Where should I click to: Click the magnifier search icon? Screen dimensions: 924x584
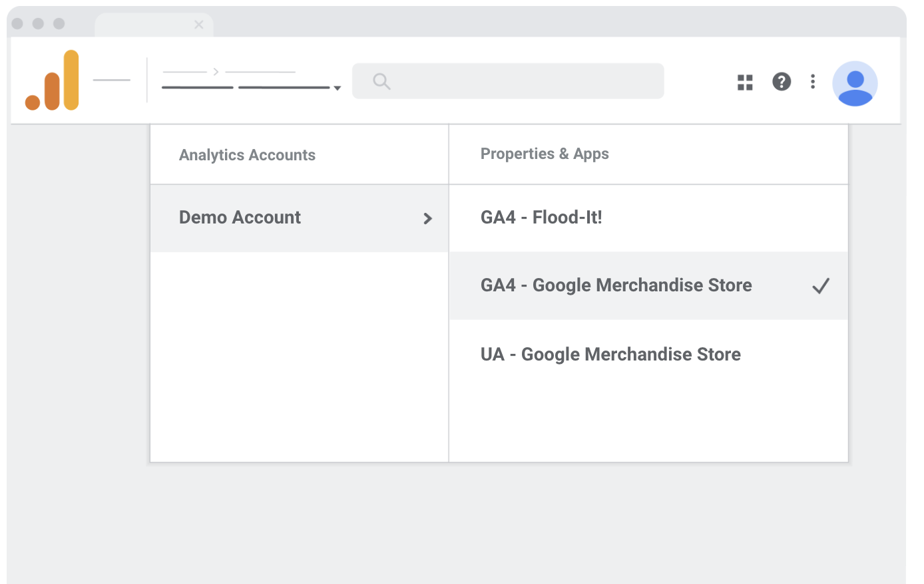[x=381, y=81]
